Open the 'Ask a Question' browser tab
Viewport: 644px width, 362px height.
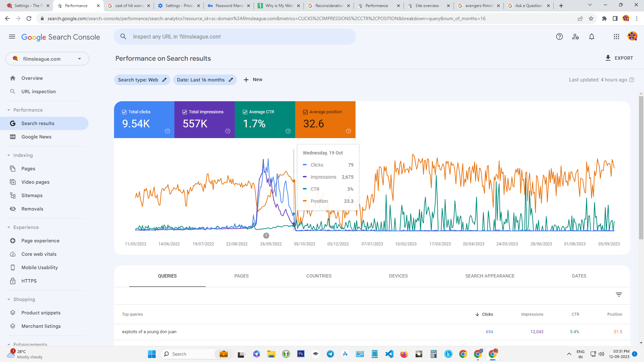[528, 5]
